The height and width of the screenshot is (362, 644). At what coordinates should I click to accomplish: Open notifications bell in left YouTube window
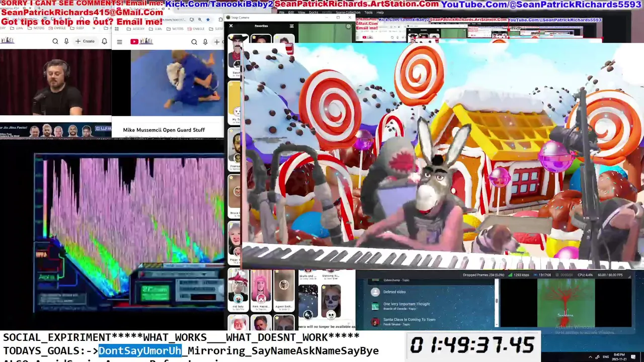[x=104, y=41]
